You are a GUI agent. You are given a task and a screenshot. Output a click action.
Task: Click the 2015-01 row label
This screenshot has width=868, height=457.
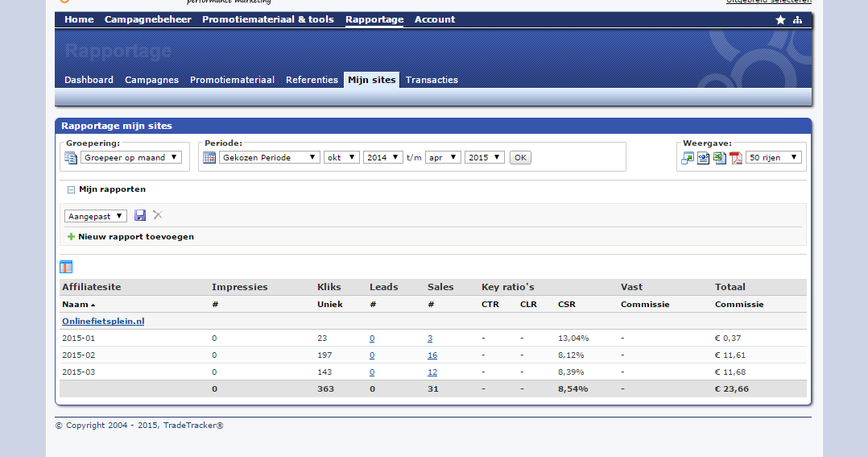(79, 339)
